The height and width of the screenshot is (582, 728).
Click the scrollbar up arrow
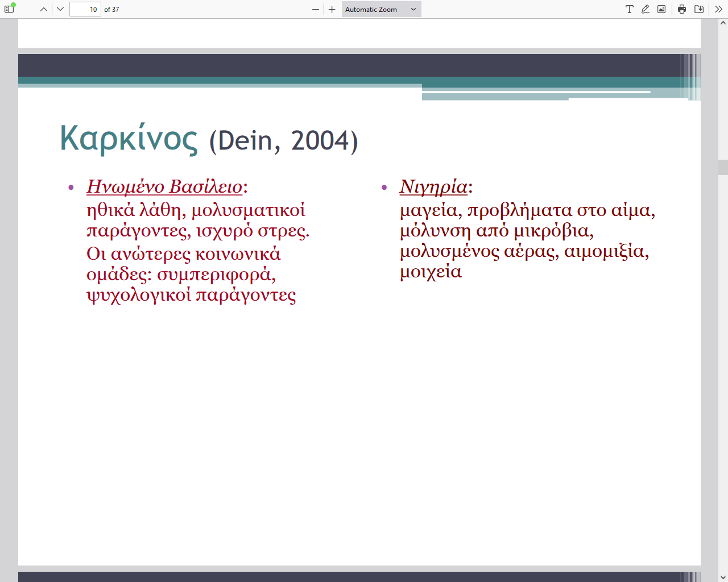[x=723, y=23]
